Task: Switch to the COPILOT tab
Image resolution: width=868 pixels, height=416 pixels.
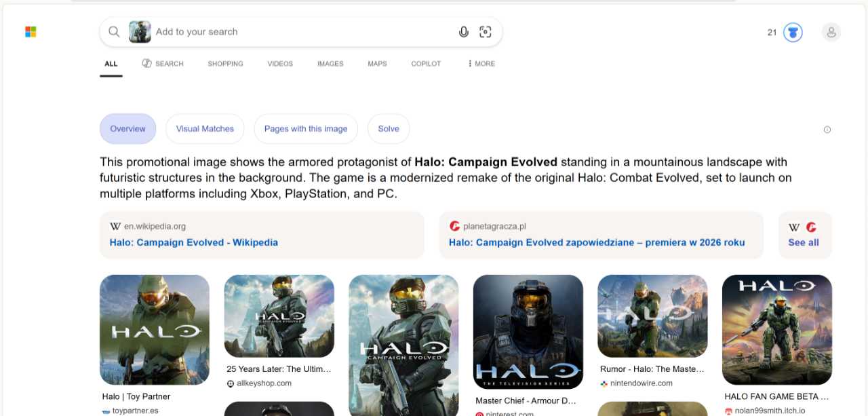Action: click(426, 64)
